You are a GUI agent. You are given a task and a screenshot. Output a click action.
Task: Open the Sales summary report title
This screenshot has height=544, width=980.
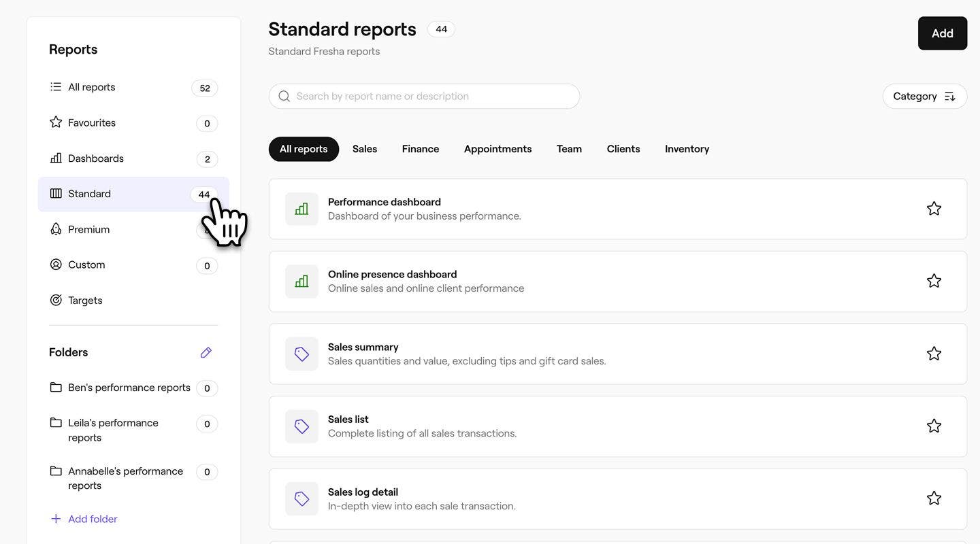(363, 347)
